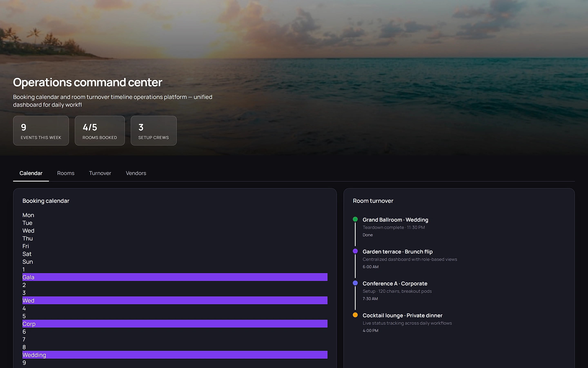Click the Done status label

(368, 235)
